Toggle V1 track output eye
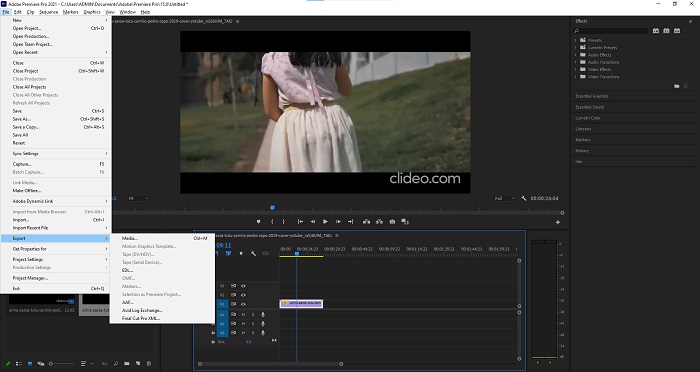The image size is (700, 372). pos(243,304)
